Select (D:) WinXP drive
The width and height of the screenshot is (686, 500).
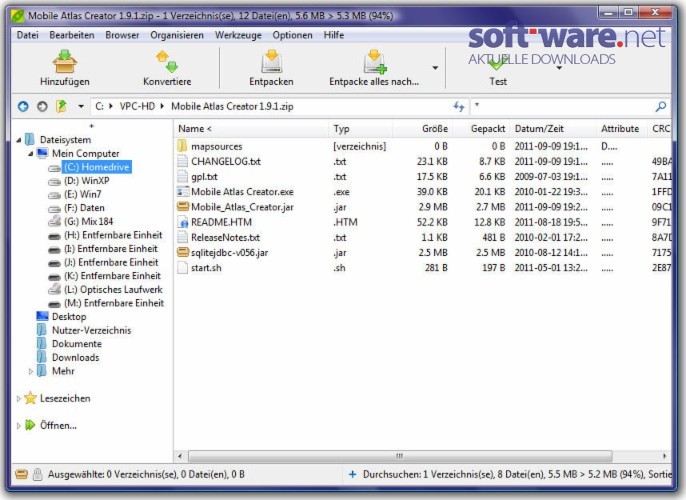pyautogui.click(x=87, y=181)
